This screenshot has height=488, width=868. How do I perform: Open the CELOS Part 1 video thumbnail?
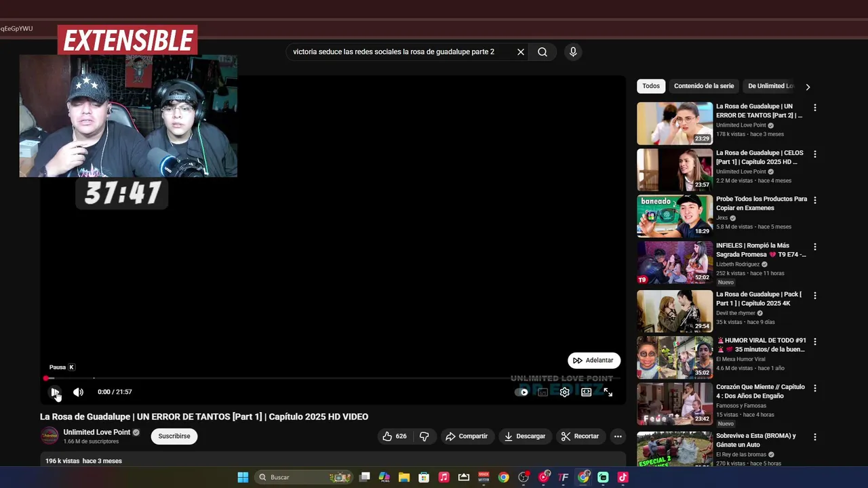pyautogui.click(x=675, y=169)
